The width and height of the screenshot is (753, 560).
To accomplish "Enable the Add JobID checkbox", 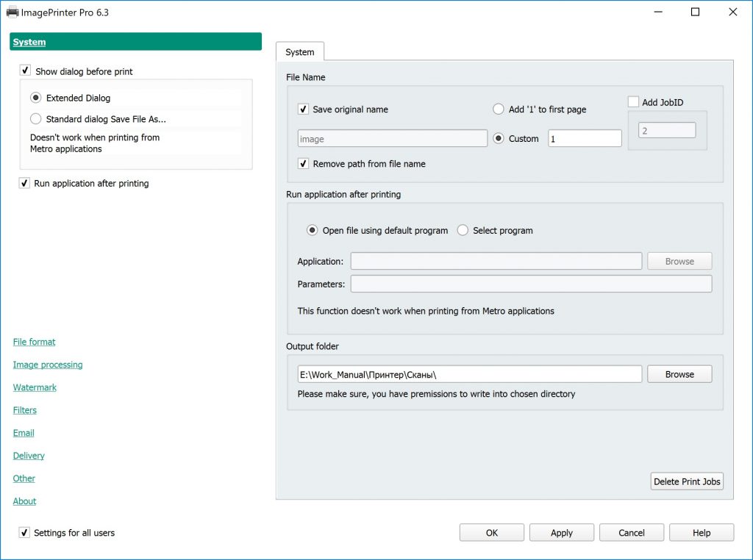I will [634, 102].
